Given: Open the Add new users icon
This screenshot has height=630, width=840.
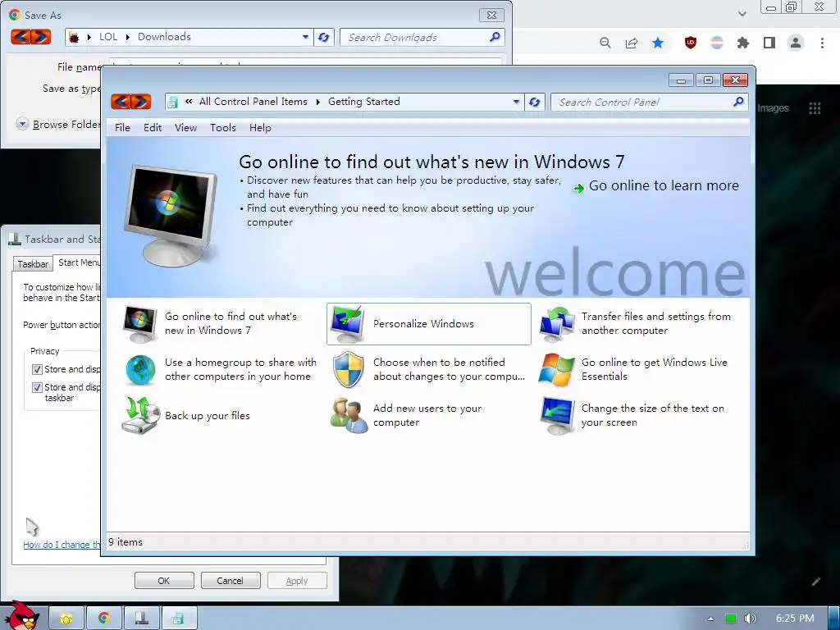Looking at the screenshot, I should tap(348, 416).
